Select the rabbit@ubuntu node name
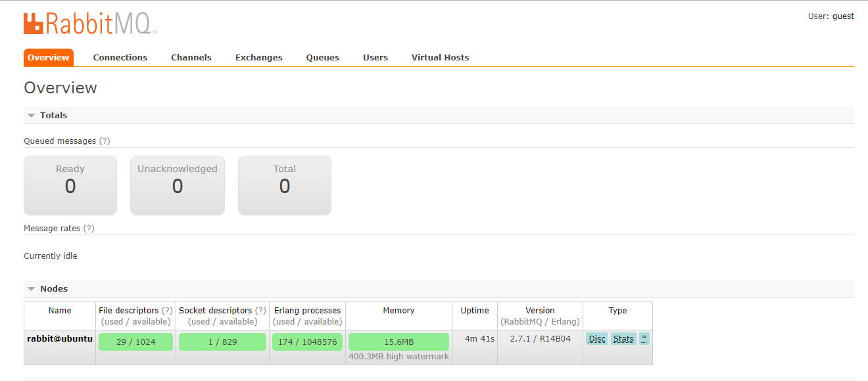 60,339
